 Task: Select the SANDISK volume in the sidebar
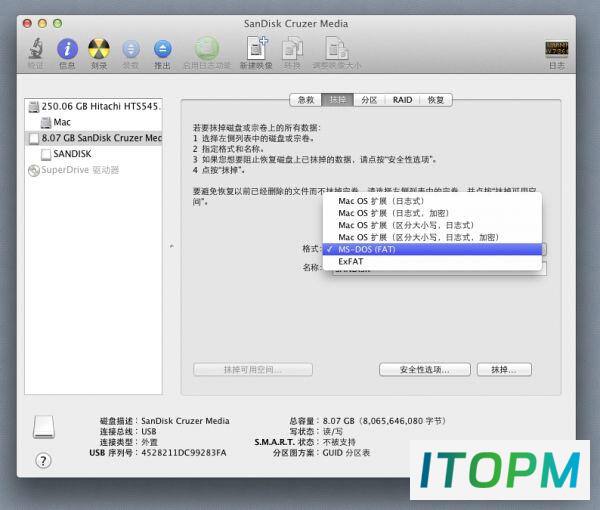[x=94, y=154]
